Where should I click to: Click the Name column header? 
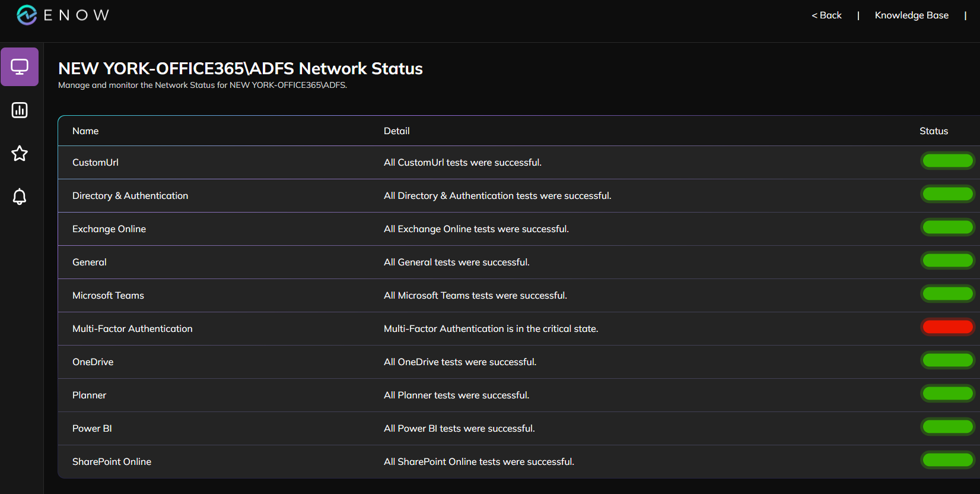tap(85, 131)
